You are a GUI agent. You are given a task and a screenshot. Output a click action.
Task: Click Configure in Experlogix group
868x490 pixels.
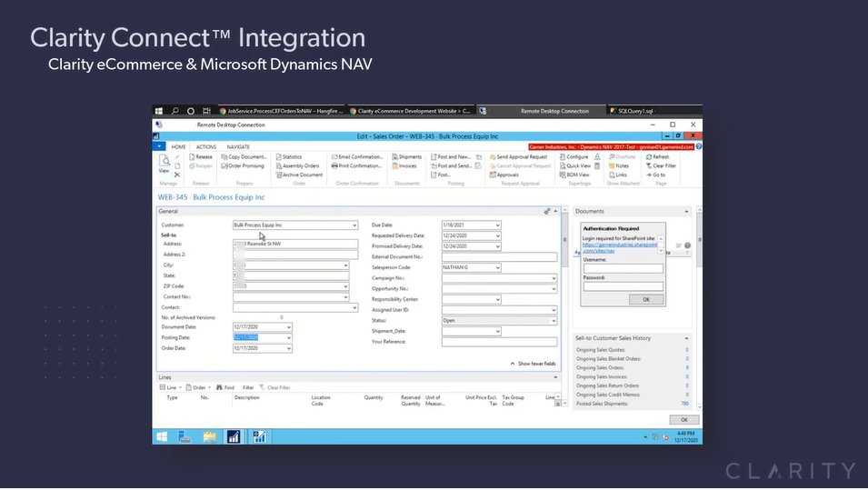[574, 156]
